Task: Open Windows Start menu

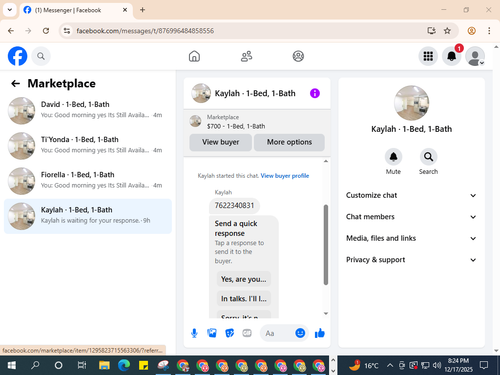Action: pyautogui.click(x=12, y=365)
